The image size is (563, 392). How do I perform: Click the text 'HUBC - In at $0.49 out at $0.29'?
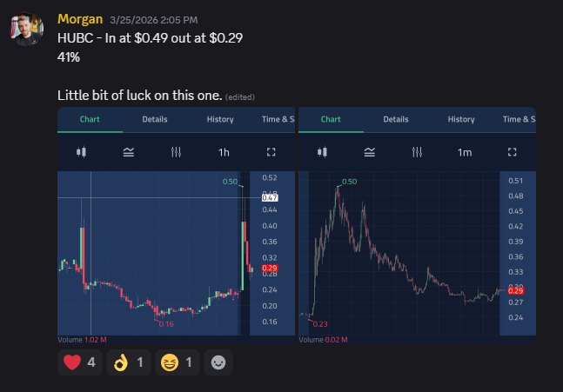tap(150, 38)
